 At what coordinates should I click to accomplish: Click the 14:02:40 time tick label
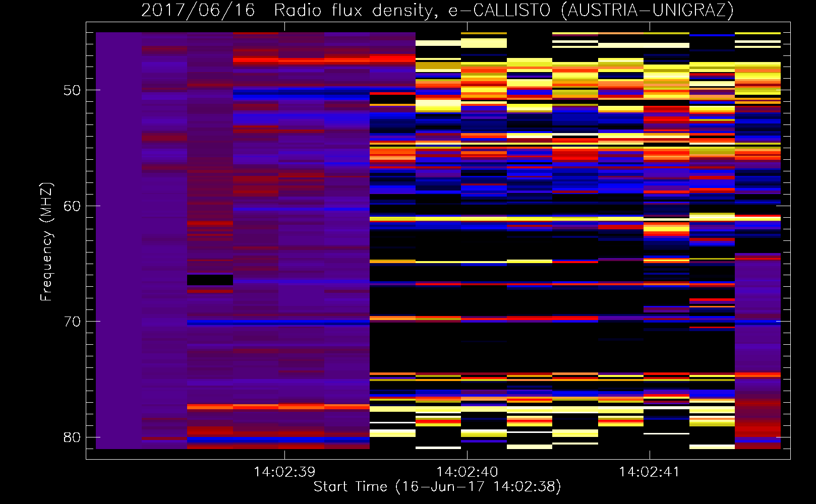pyautogui.click(x=467, y=472)
